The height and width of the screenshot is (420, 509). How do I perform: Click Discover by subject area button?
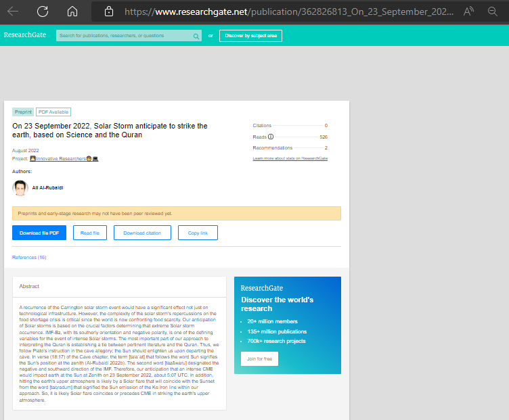[250, 36]
